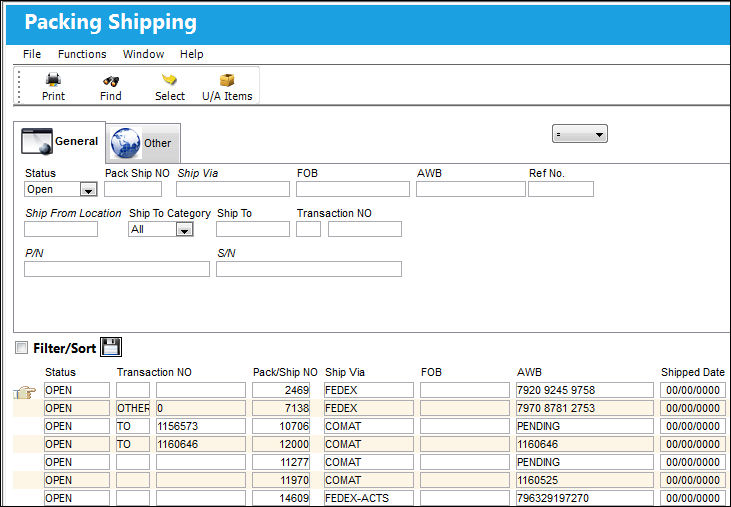
Task: Click the AWB search input field
Action: click(471, 189)
